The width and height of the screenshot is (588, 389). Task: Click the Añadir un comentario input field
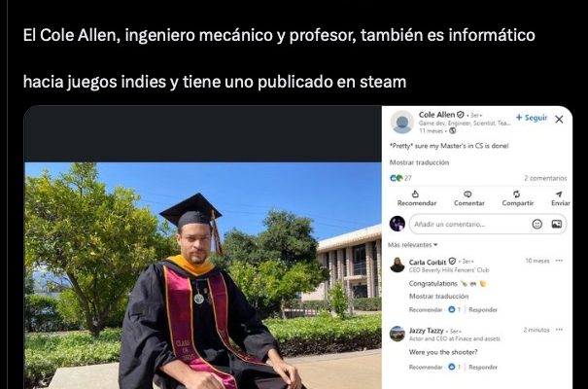[x=468, y=224]
